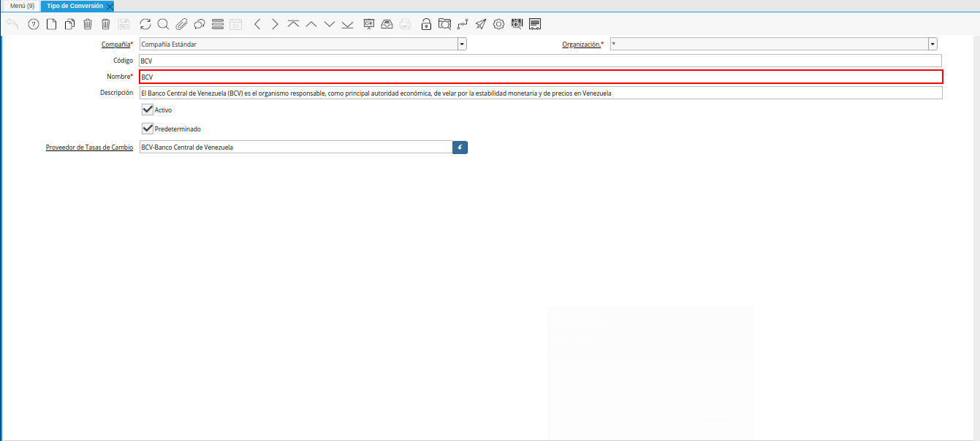Click the save floppy disk icon
980x441 pixels.
(124, 24)
